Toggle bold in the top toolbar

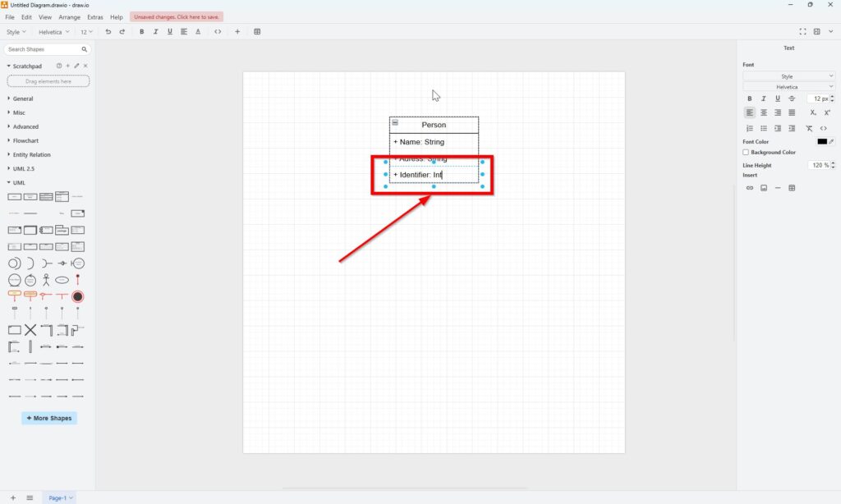tap(141, 32)
